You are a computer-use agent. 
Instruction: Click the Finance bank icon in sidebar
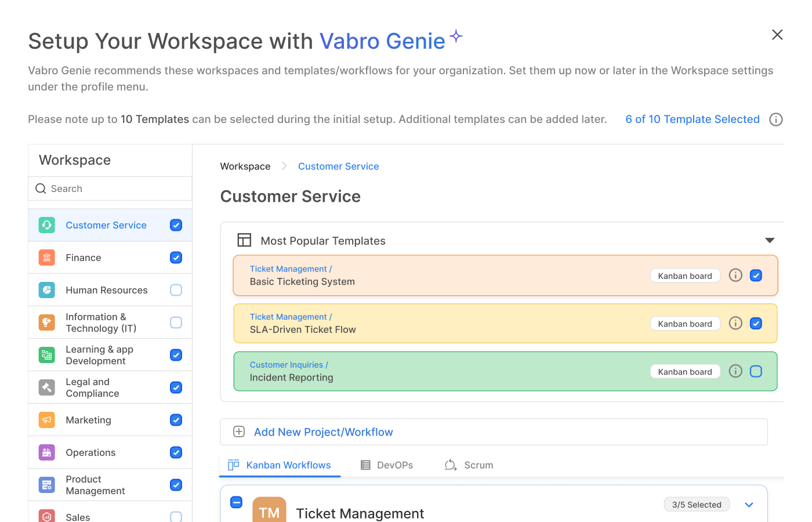click(x=47, y=258)
